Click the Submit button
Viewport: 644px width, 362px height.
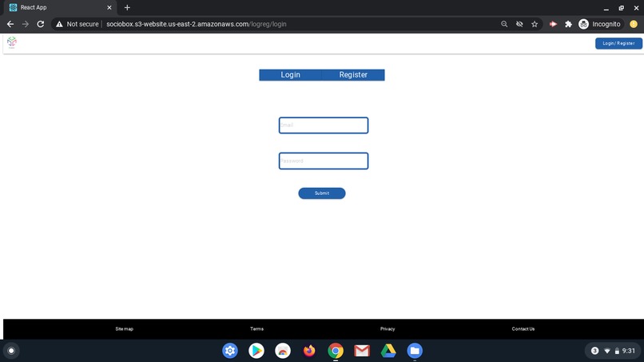pyautogui.click(x=322, y=193)
